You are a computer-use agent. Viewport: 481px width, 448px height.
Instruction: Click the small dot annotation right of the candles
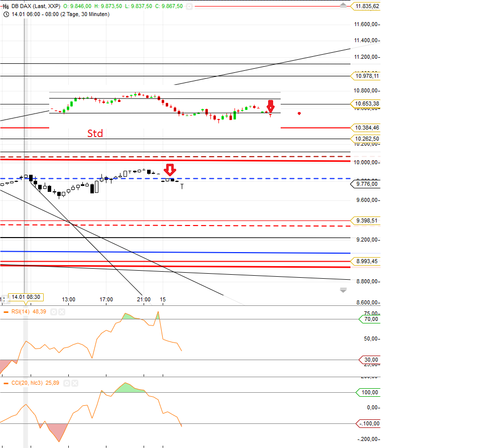299,114
